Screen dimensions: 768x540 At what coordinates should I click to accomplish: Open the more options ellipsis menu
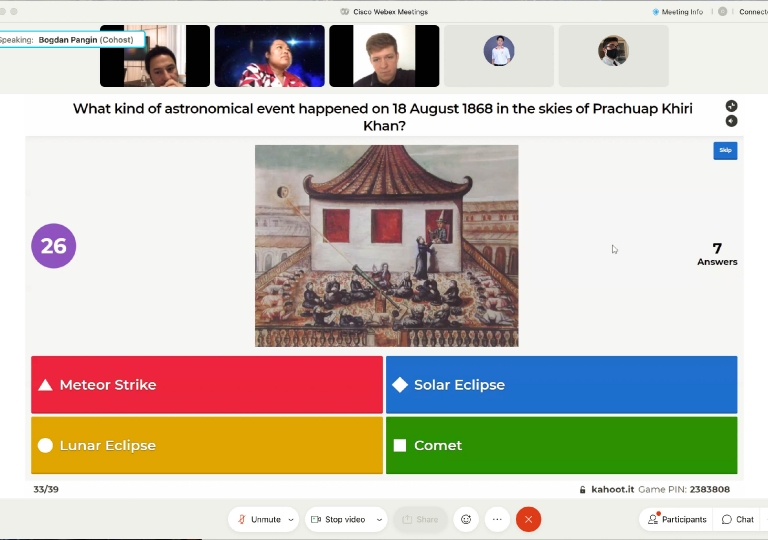click(497, 519)
